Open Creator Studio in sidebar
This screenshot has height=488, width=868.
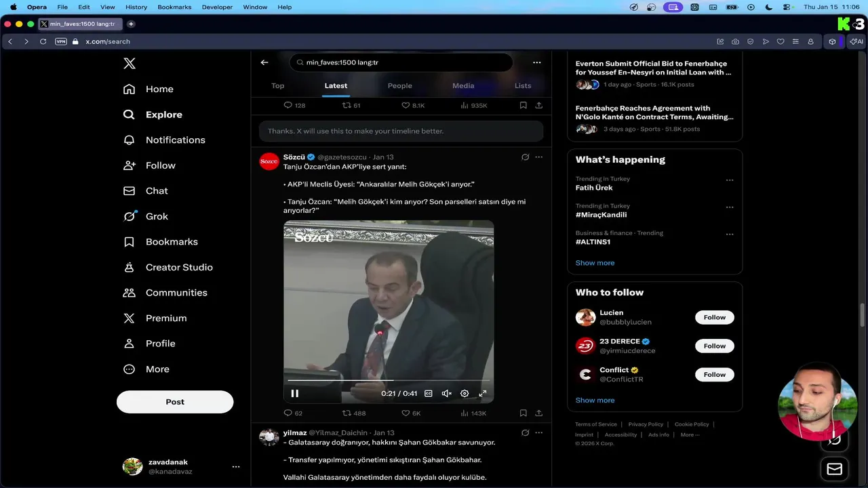167,267
